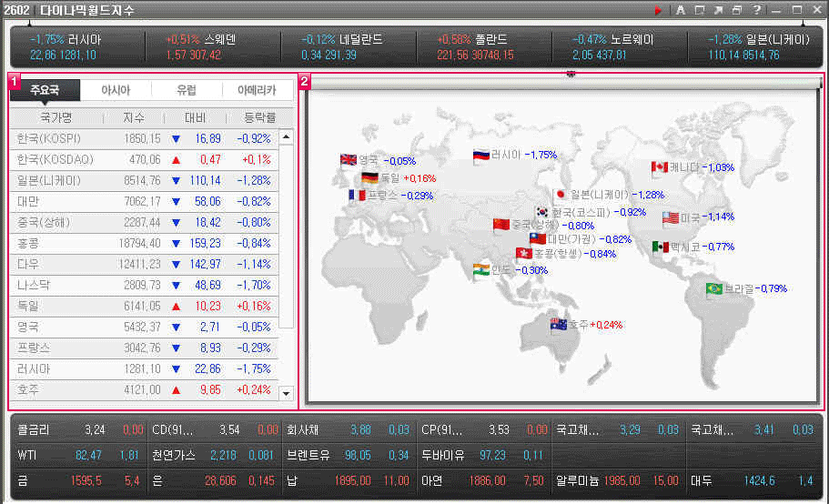Click the 두바이유 entry in the bottom panel
Image resolution: width=829 pixels, height=504 pixels.
[x=482, y=456]
